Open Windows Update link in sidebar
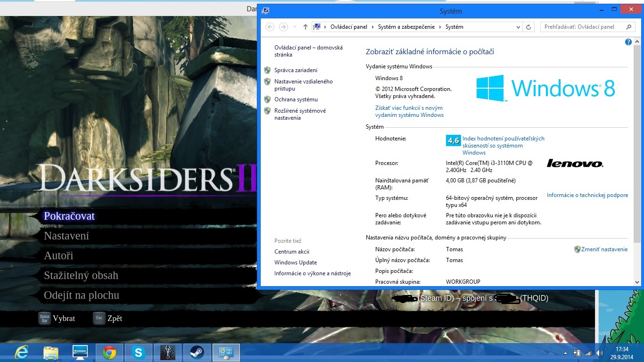This screenshot has width=644, height=362. click(296, 263)
